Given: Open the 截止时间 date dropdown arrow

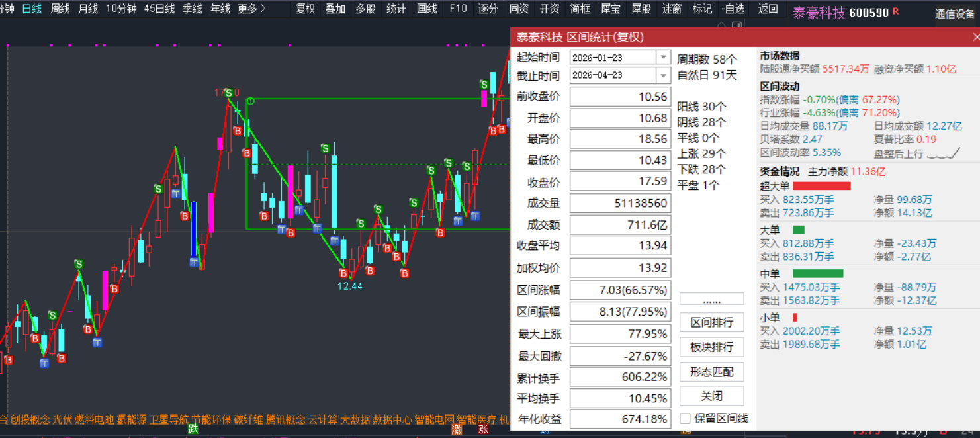Looking at the screenshot, I should [664, 75].
